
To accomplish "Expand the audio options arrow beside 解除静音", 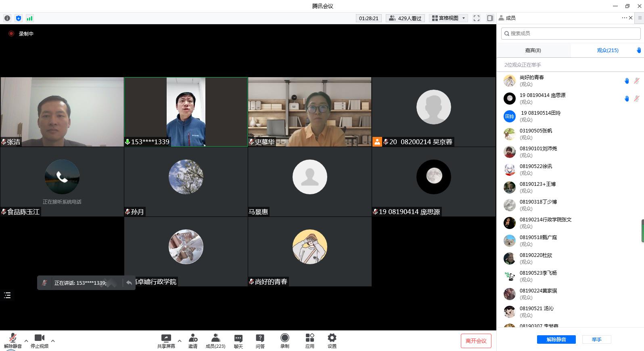I will (x=26, y=340).
